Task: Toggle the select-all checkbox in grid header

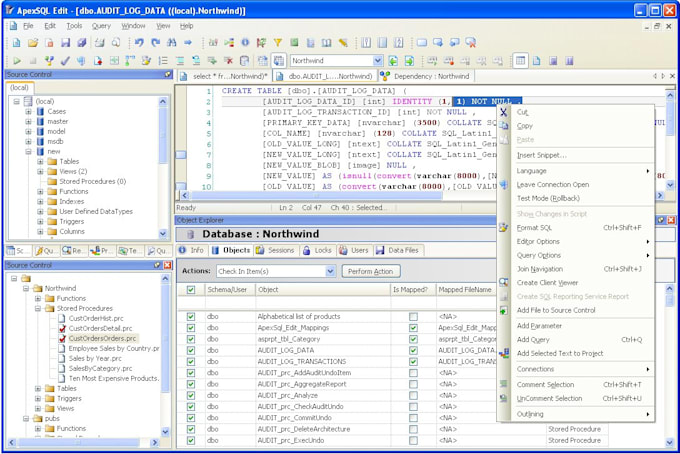Action: [x=191, y=290]
